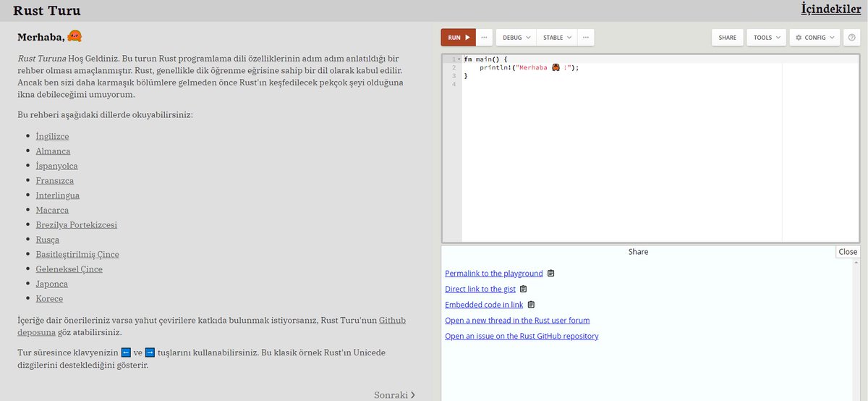Run the Rust code with RUN button
868x401 pixels.
point(459,38)
